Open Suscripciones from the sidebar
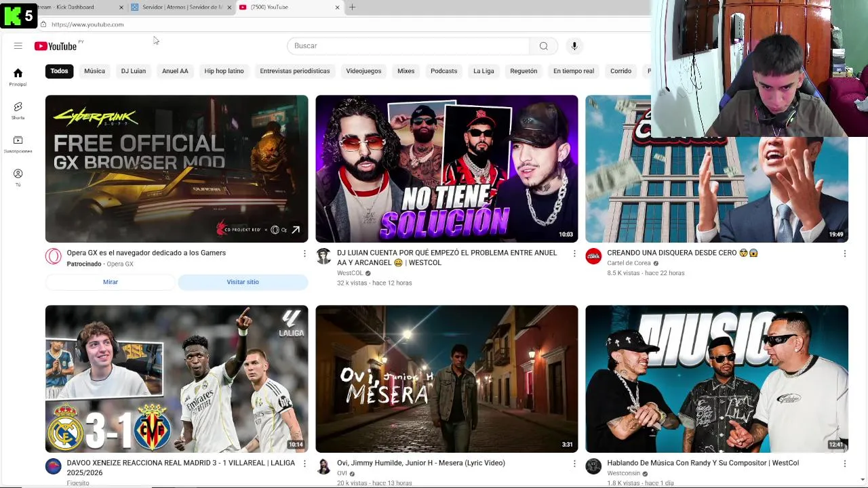The image size is (868, 488). coord(18,144)
